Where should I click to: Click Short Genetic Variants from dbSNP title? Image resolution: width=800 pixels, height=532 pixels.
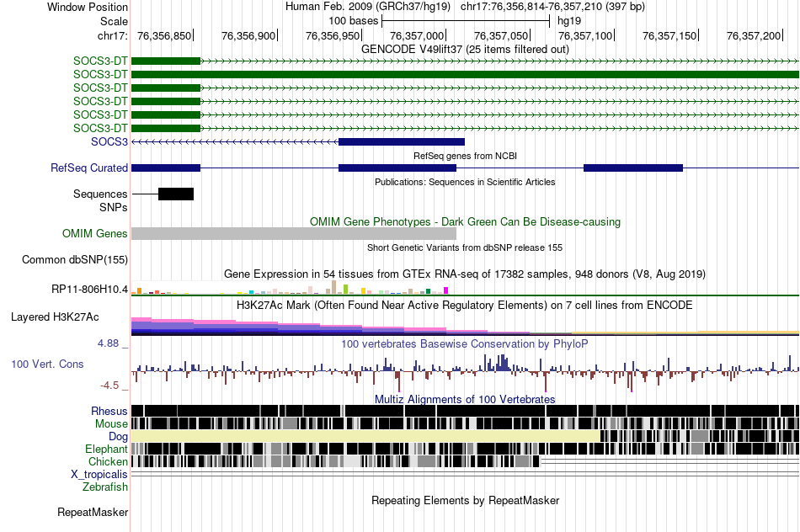click(x=465, y=247)
